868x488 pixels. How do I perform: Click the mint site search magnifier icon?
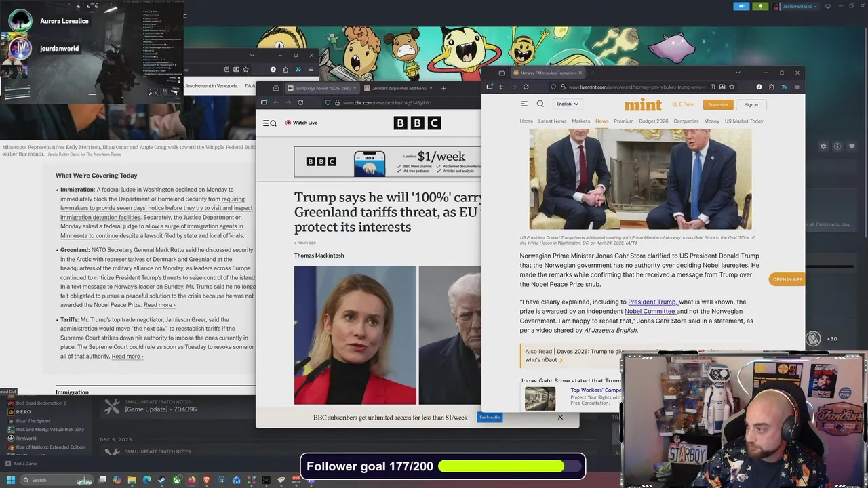540,104
